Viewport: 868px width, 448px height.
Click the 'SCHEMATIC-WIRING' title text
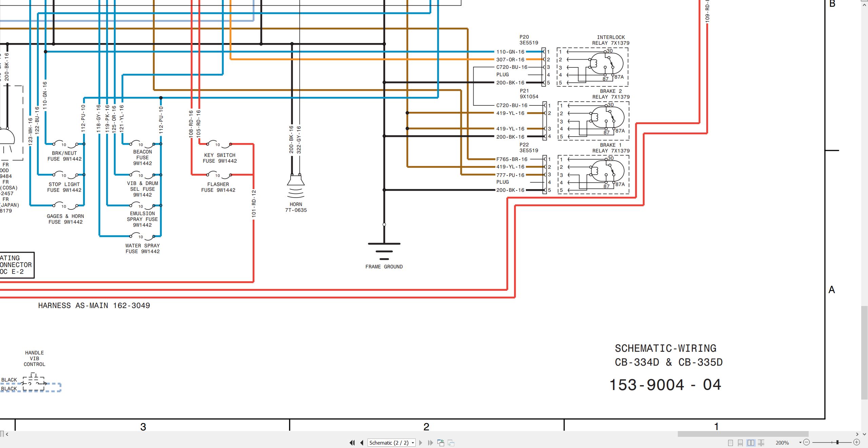pos(666,348)
